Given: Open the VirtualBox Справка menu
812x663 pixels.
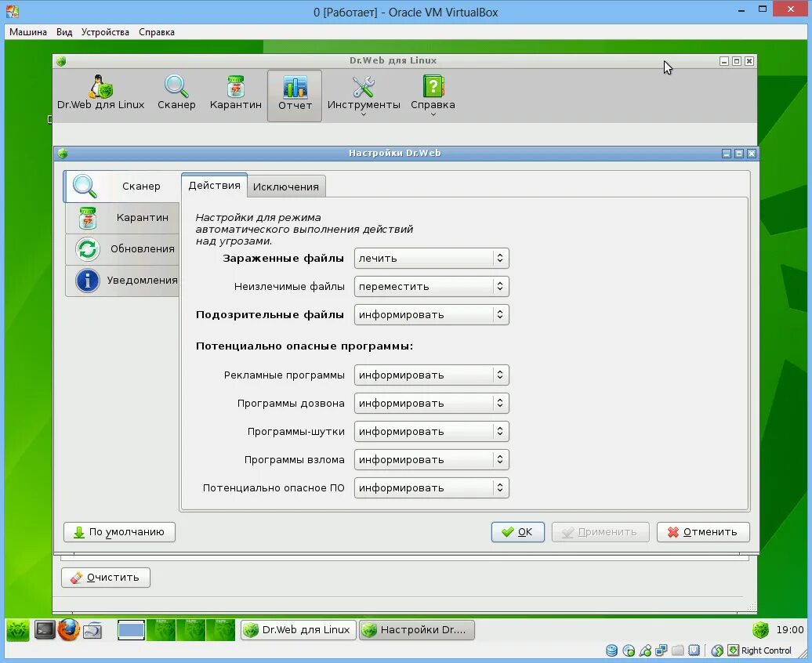Looking at the screenshot, I should (157, 32).
